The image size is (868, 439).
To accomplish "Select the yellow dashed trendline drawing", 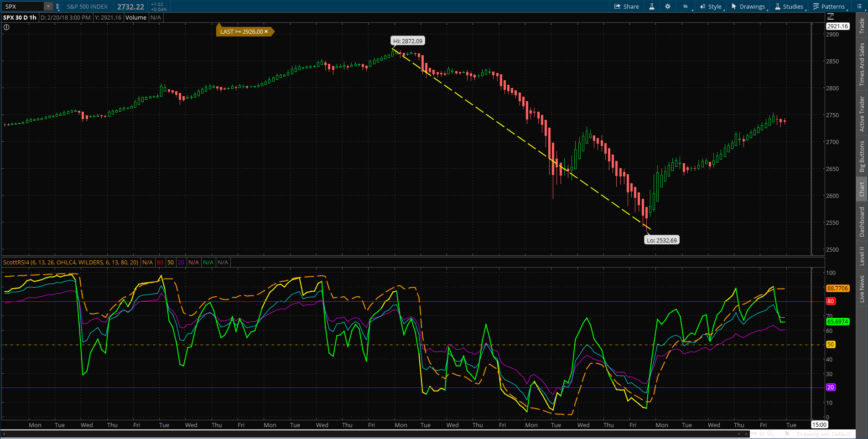I will coord(521,139).
